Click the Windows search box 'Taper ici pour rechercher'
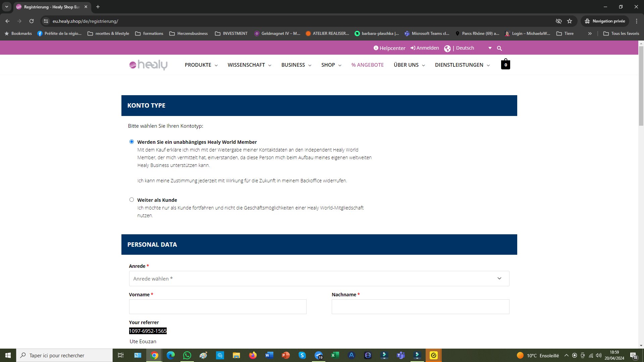The height and width of the screenshot is (362, 644). (x=64, y=355)
